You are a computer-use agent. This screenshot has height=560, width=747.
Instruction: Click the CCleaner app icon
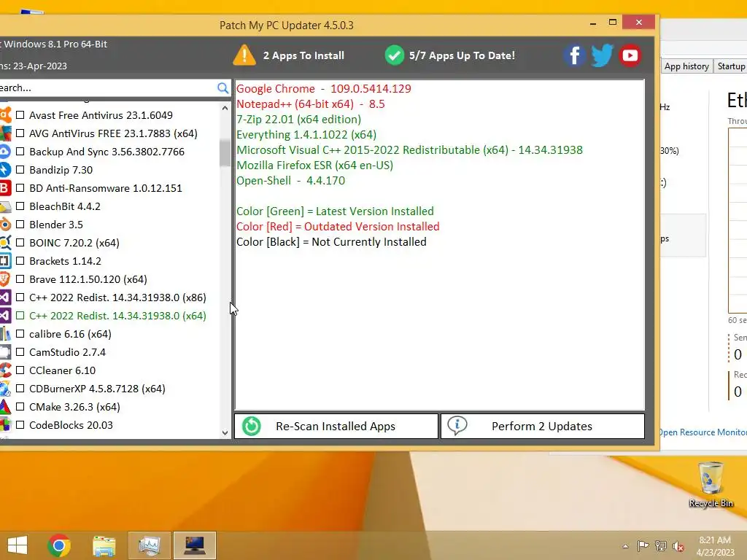(x=5, y=370)
